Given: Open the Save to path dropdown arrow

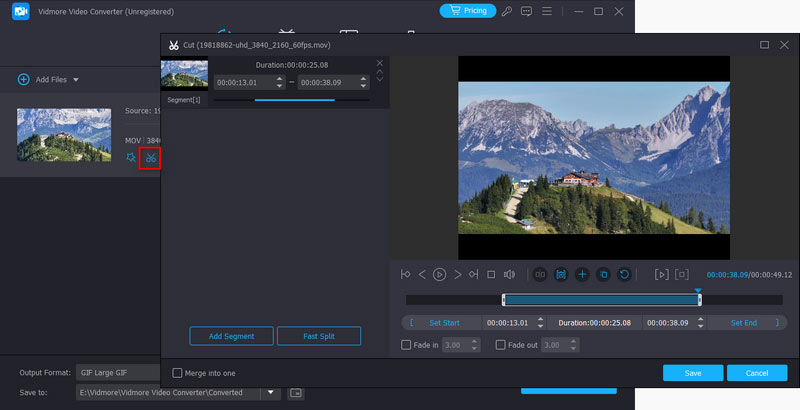Looking at the screenshot, I should point(271,393).
